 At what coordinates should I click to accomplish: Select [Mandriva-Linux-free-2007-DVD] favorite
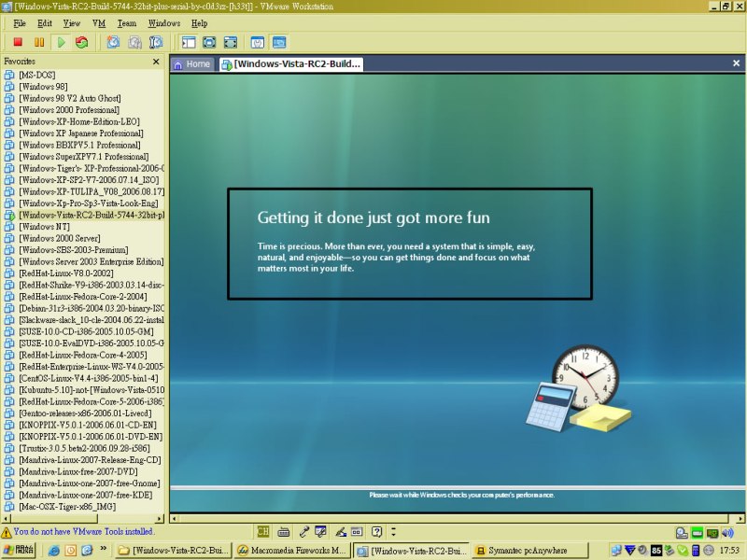point(78,471)
